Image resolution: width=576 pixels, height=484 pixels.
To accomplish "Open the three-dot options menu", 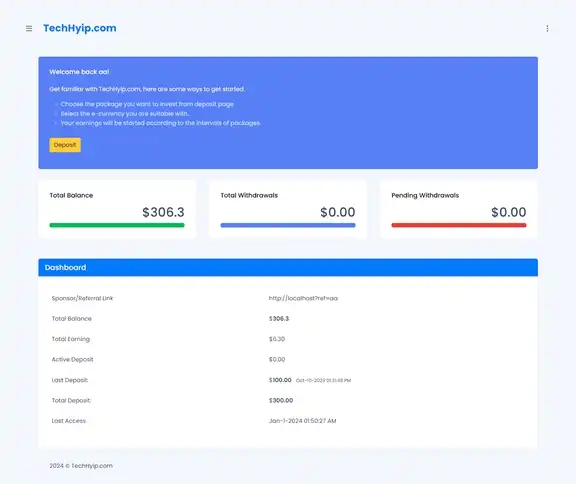I will (x=547, y=28).
